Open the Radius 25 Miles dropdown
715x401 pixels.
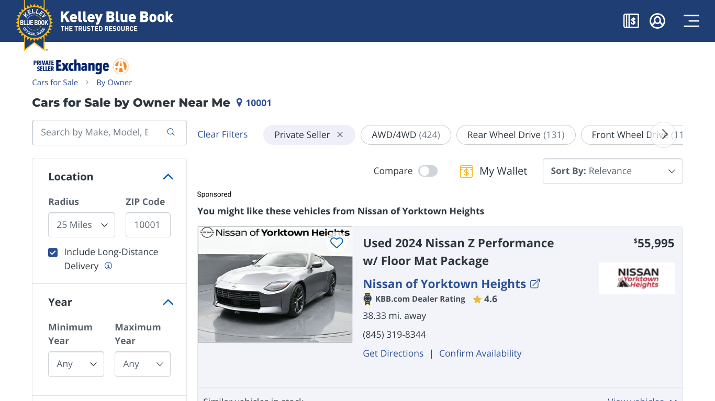[82, 225]
